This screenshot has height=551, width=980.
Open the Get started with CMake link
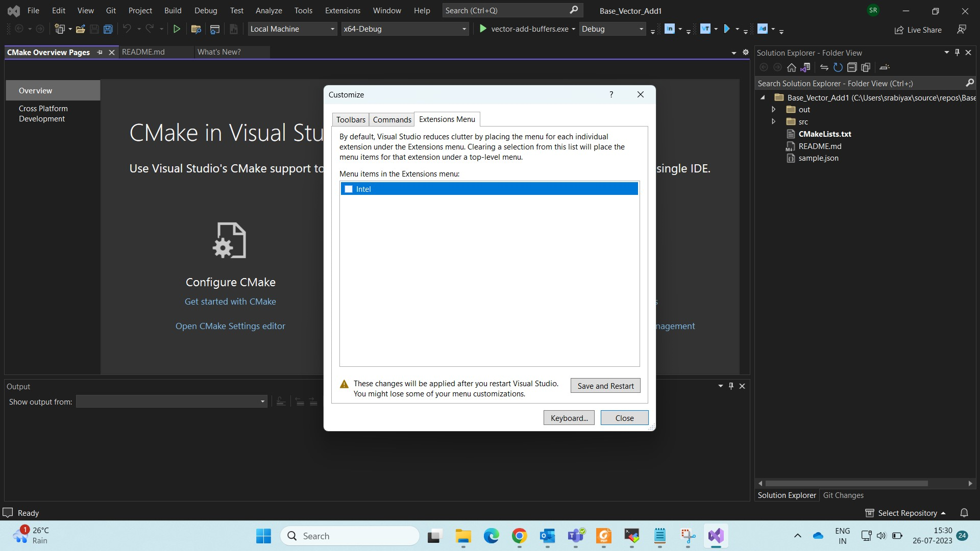point(230,302)
